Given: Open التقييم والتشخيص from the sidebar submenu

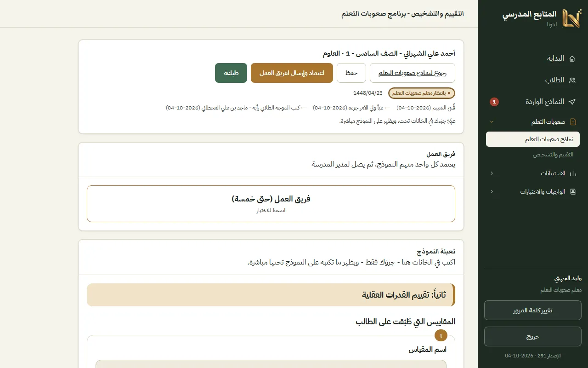Looking at the screenshot, I should 533,155.
